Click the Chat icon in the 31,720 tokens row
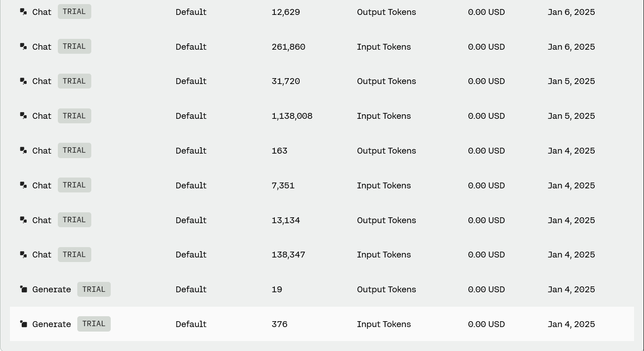Image resolution: width=644 pixels, height=351 pixels. tap(24, 81)
